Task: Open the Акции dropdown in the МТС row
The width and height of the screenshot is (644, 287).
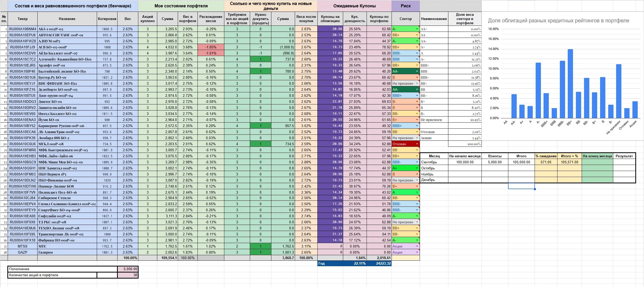Action: [417, 246]
